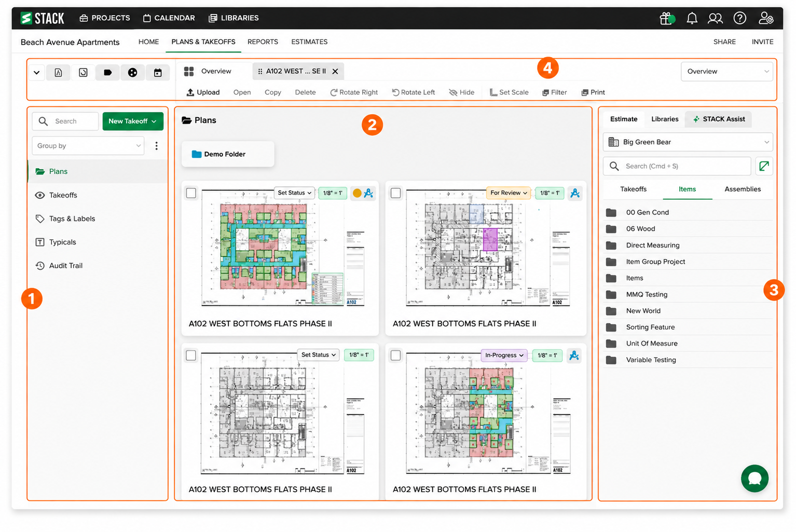
Task: Open the In-Progress status dropdown
Action: [504, 356]
